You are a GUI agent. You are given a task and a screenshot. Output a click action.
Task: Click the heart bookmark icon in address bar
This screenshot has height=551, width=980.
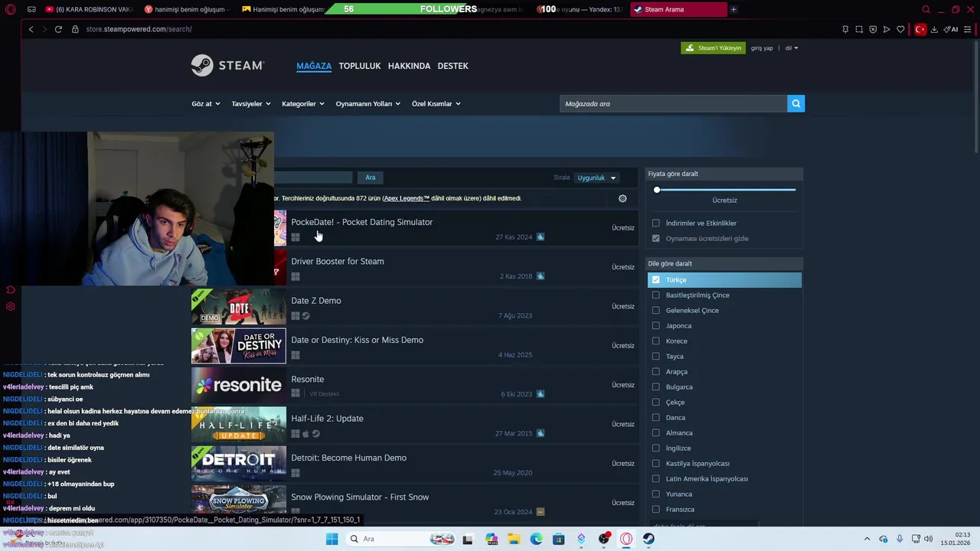pos(900,29)
